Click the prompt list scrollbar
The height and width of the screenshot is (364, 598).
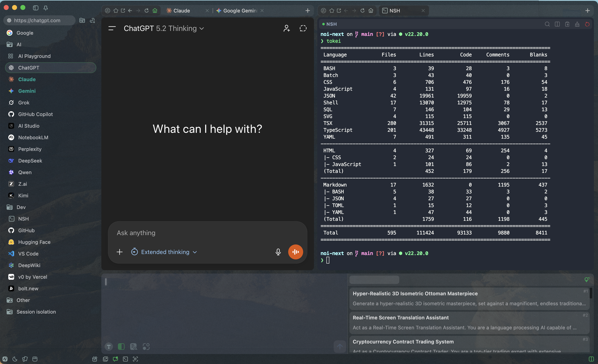pos(591,293)
